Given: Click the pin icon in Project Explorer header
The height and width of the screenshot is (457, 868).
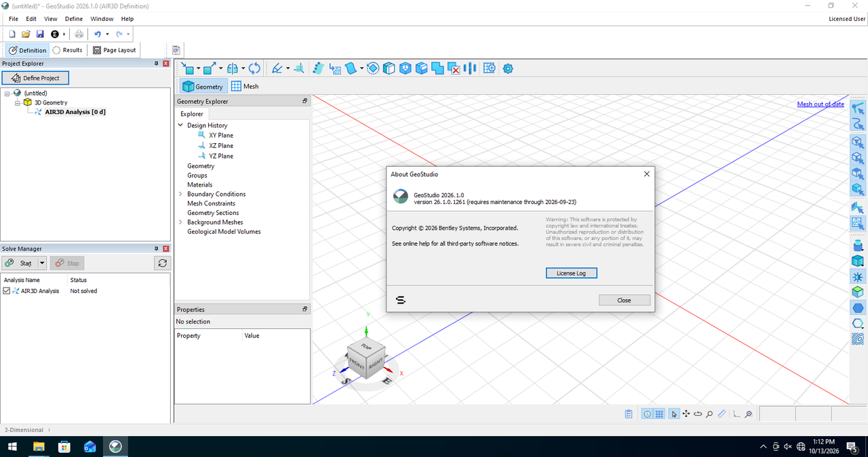Looking at the screenshot, I should pos(156,63).
